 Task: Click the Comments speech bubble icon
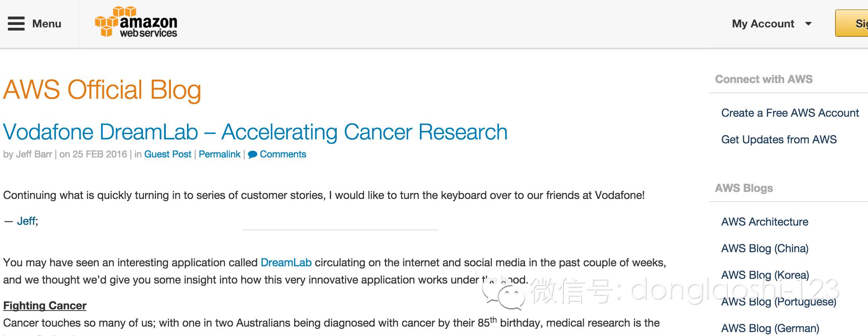tap(252, 155)
